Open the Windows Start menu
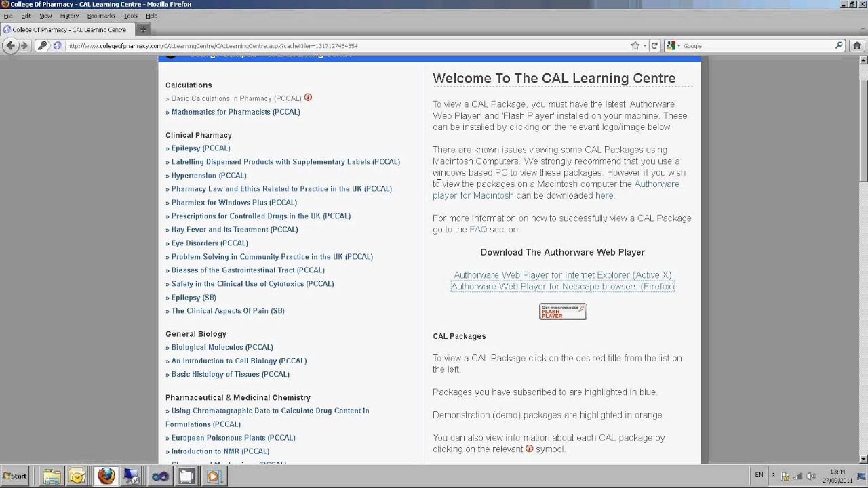This screenshot has width=868, height=488. pos(15,476)
